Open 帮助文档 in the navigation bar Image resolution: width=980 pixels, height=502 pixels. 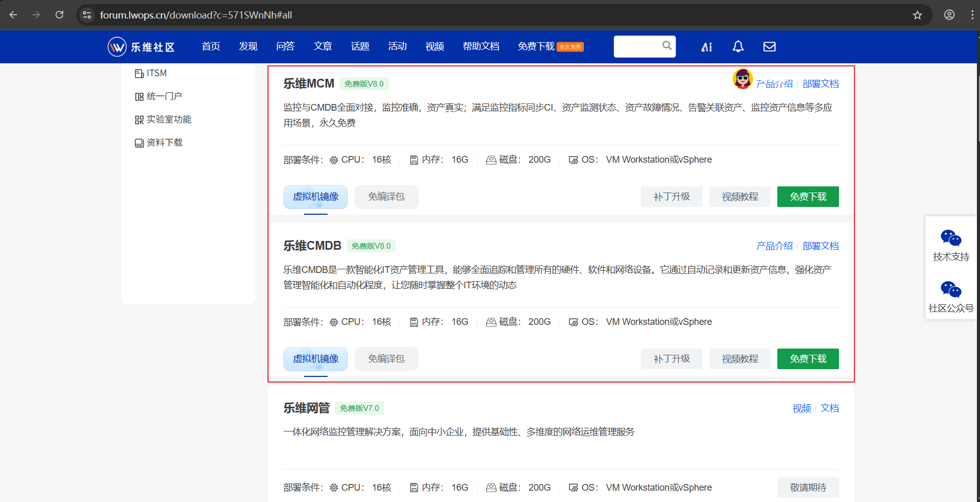(x=481, y=46)
